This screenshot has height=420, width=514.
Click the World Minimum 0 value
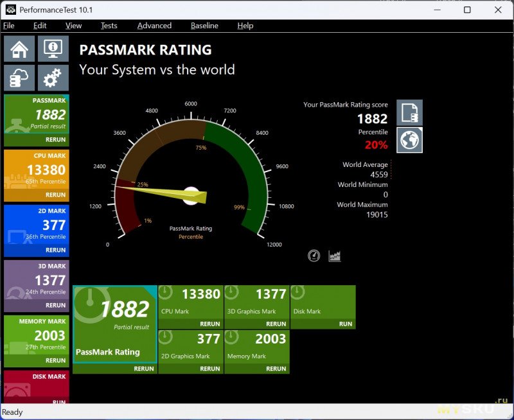[x=385, y=195]
